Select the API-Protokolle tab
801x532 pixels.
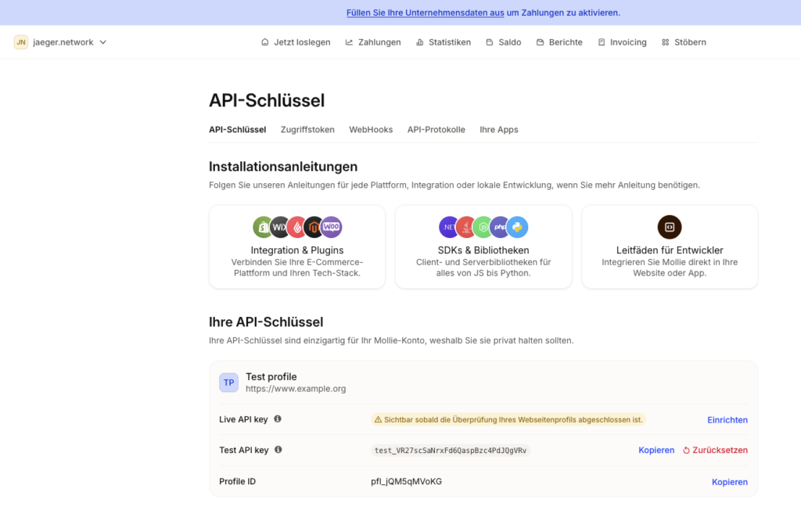tap(436, 130)
